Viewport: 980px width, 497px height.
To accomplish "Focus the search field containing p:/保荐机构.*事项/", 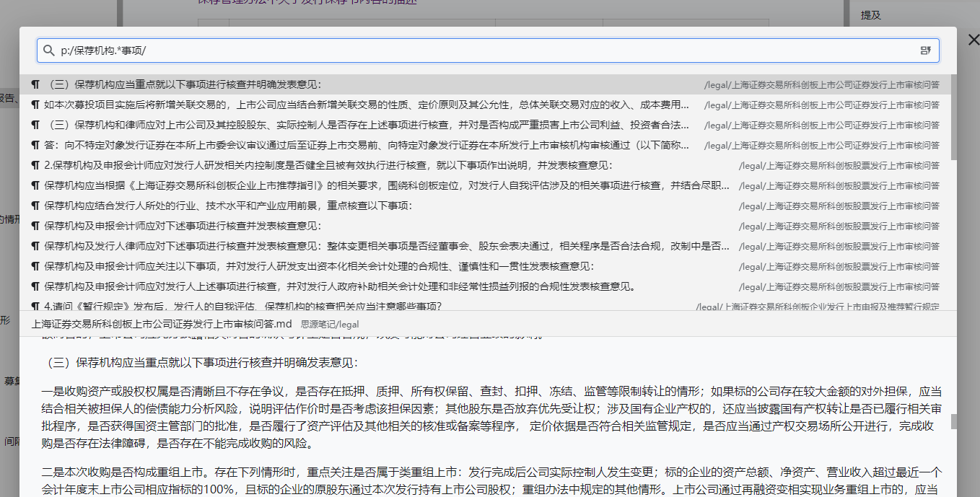I will click(488, 50).
